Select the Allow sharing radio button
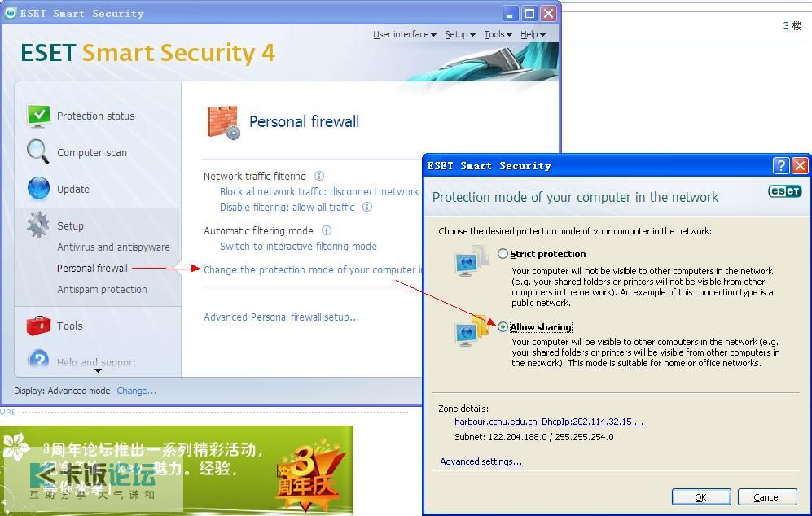Image resolution: width=812 pixels, height=516 pixels. tap(503, 326)
